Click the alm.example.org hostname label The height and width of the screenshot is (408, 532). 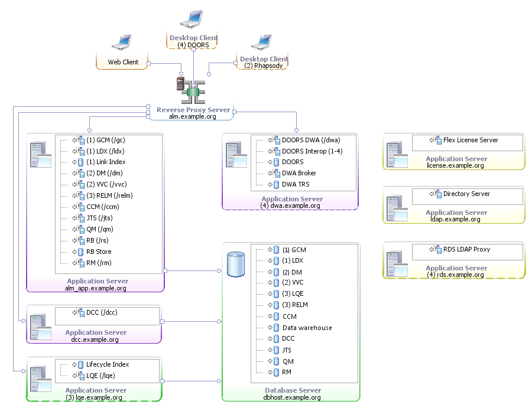pos(192,116)
